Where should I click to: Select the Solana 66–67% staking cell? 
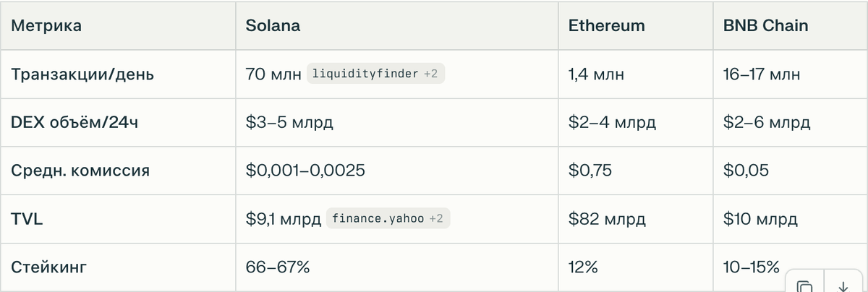(x=278, y=267)
